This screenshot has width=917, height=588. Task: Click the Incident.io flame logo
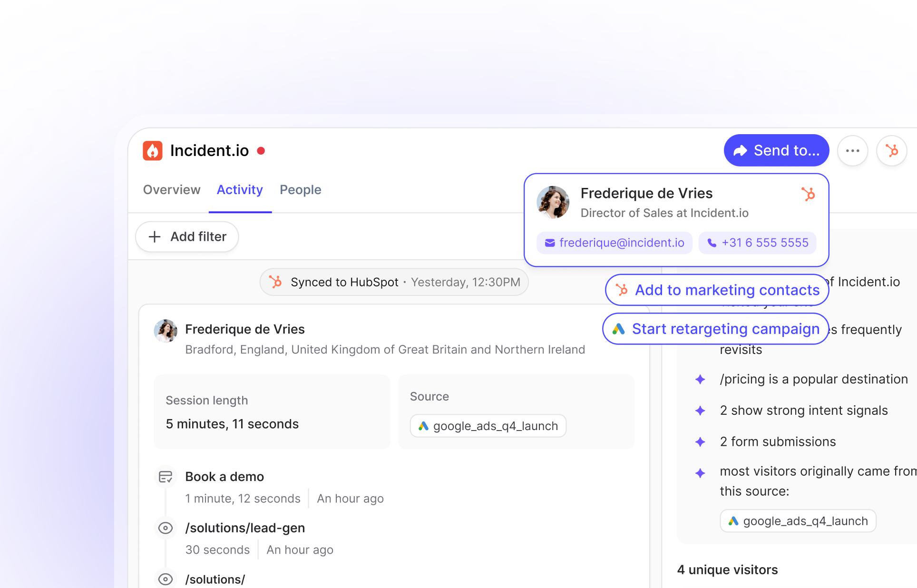153,151
